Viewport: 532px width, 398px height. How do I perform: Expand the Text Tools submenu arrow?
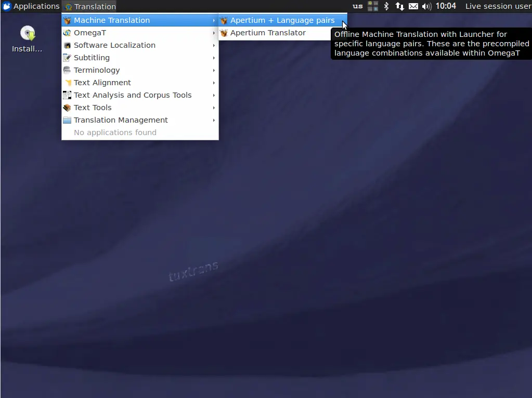coord(214,108)
